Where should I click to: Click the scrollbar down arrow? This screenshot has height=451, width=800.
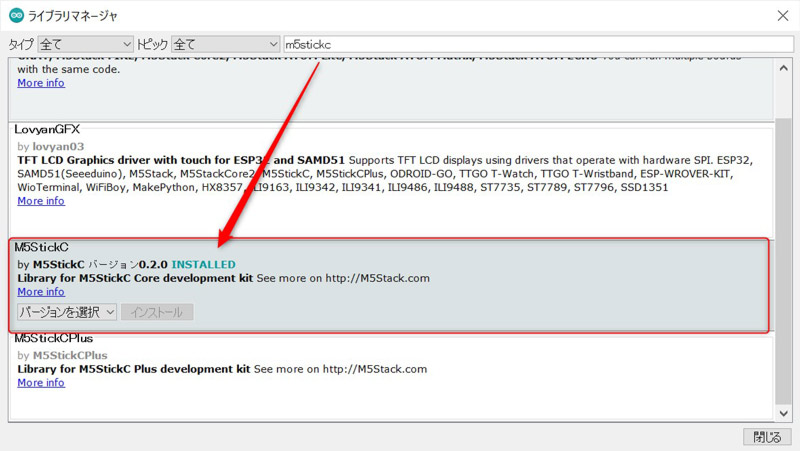tap(784, 413)
